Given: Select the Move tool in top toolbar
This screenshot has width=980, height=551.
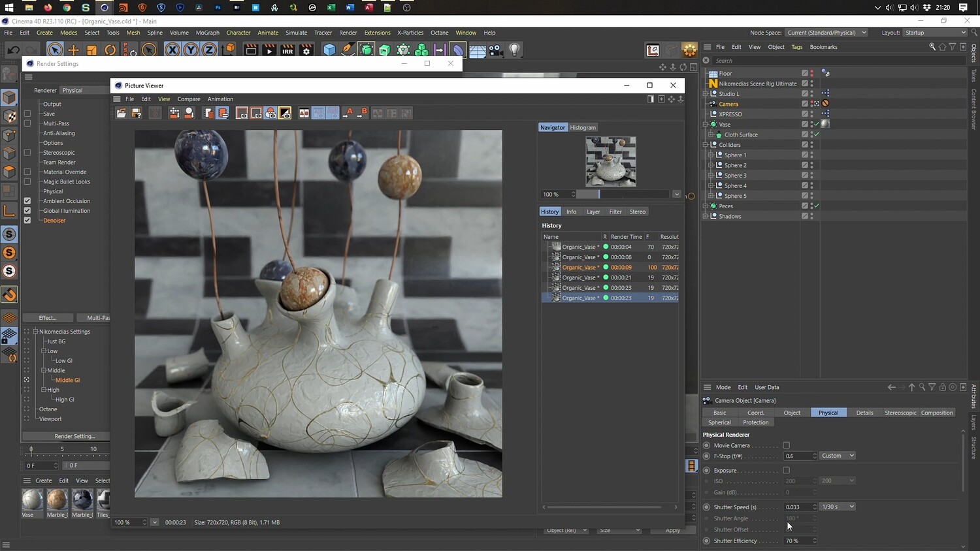Looking at the screenshot, I should [x=73, y=50].
